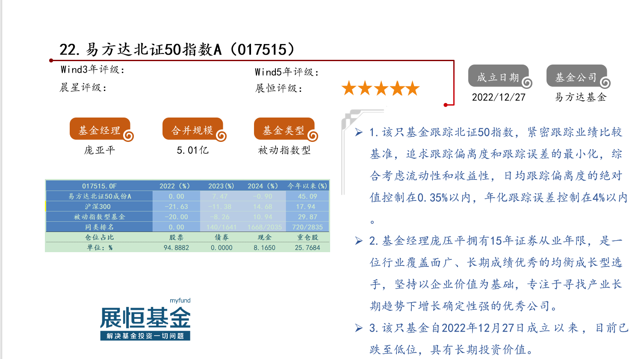Click the arrow bullet before point 2

[359, 241]
